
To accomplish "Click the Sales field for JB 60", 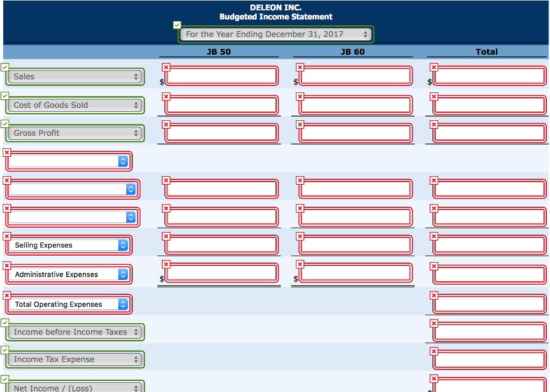I will (x=356, y=76).
